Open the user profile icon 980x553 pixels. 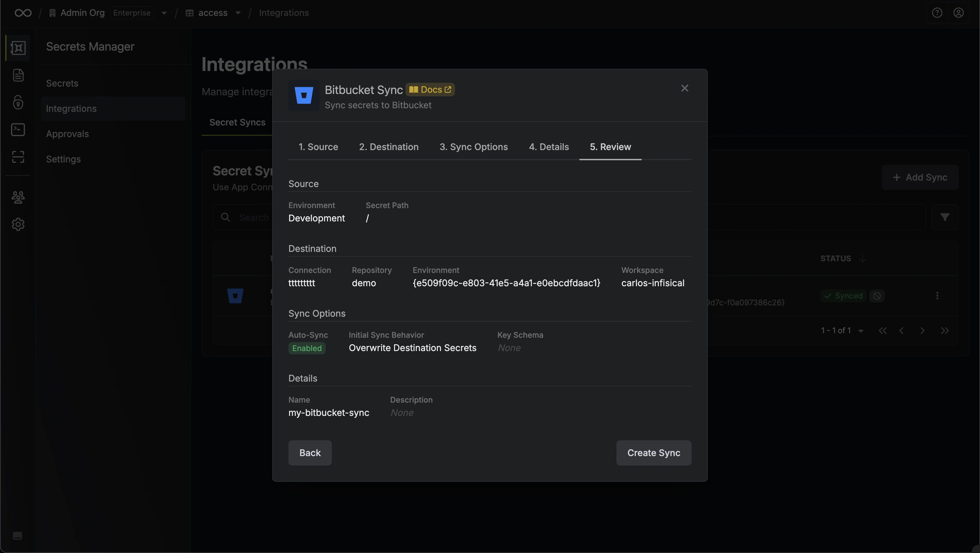pos(958,13)
